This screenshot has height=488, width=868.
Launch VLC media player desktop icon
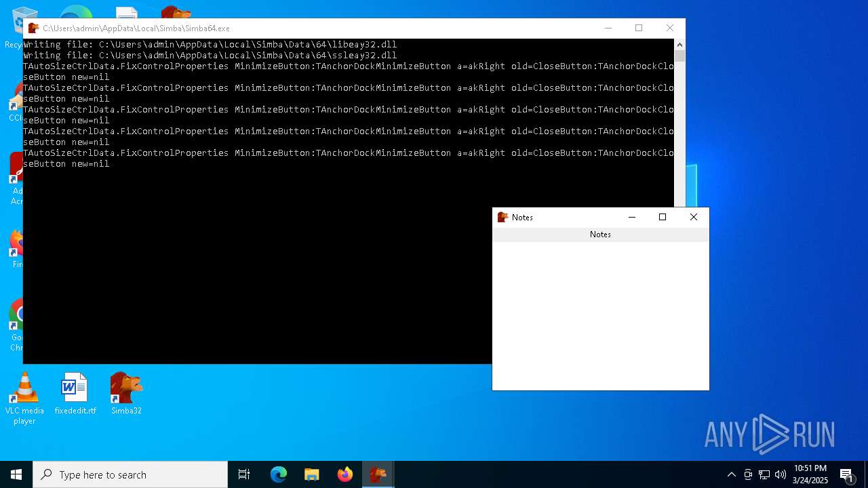(24, 399)
